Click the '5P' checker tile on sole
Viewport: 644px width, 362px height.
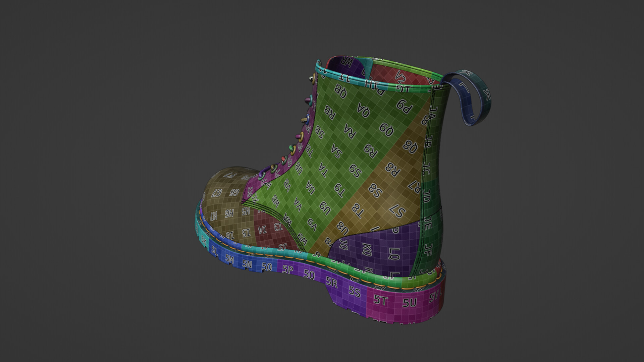point(287,269)
